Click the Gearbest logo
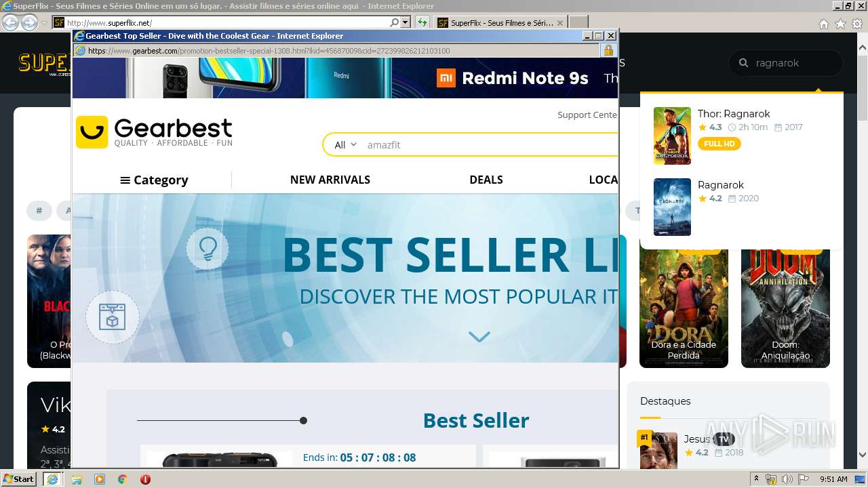The image size is (868, 488). pos(154,131)
